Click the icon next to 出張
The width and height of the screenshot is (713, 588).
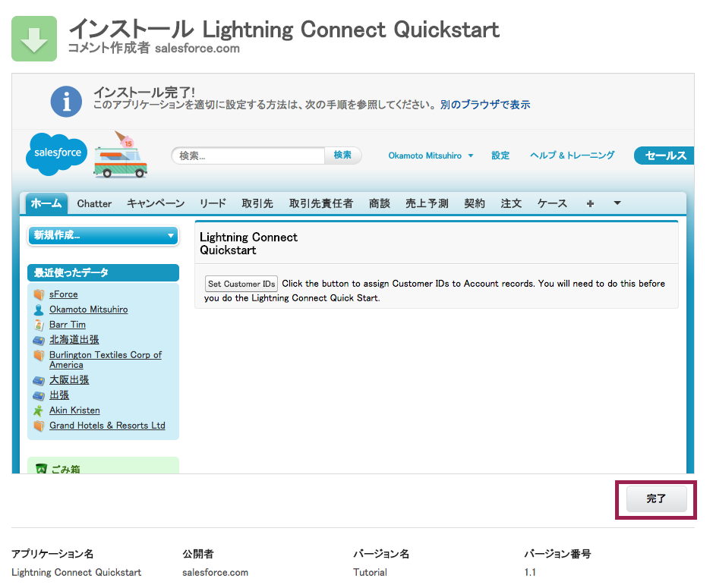coord(39,396)
